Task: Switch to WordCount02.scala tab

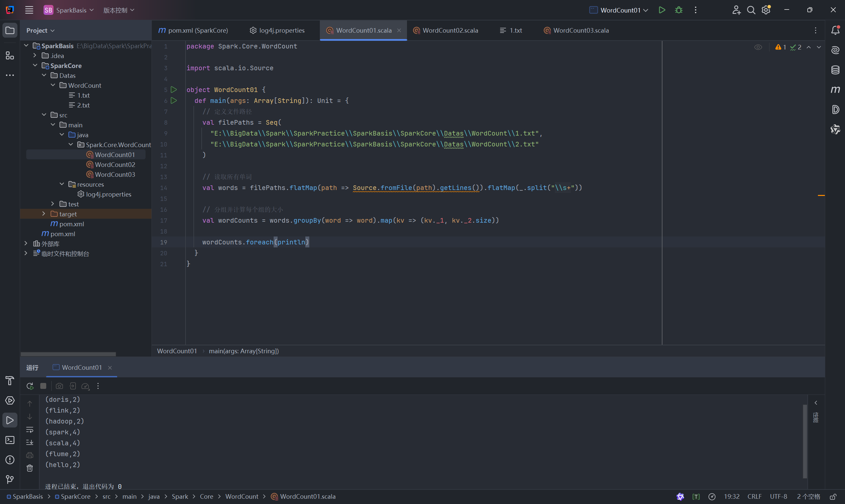Action: (x=450, y=31)
